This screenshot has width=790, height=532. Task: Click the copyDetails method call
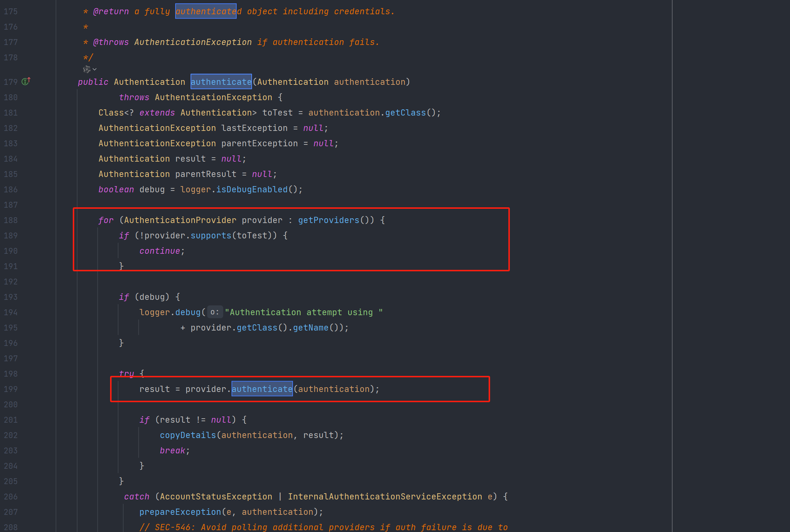(188, 435)
